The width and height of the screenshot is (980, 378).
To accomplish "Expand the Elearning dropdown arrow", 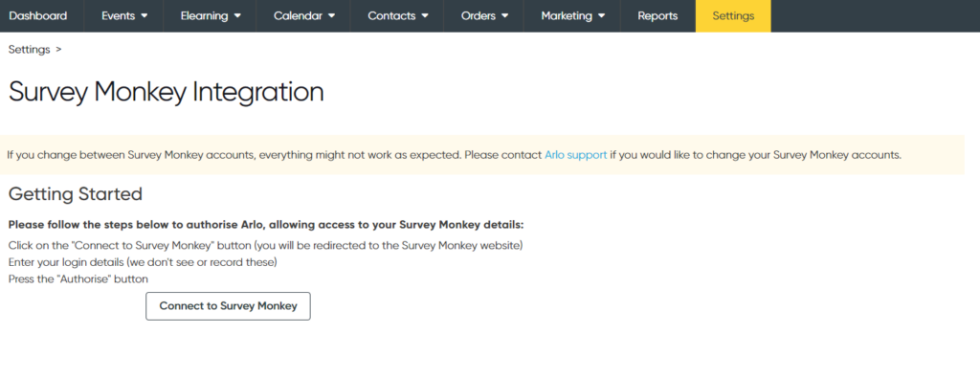I will click(x=237, y=16).
